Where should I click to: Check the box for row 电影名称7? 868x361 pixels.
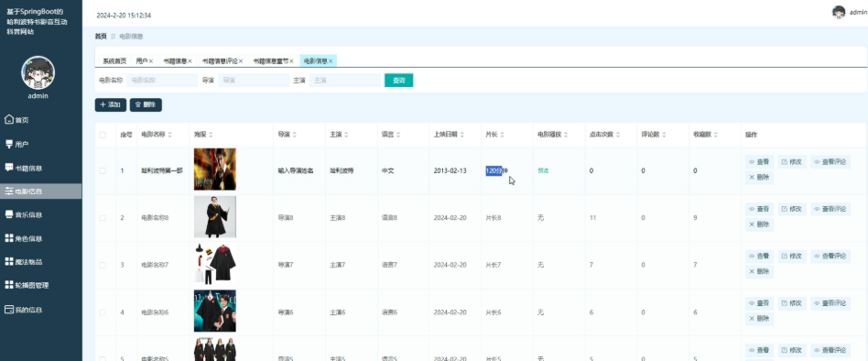coord(103,265)
